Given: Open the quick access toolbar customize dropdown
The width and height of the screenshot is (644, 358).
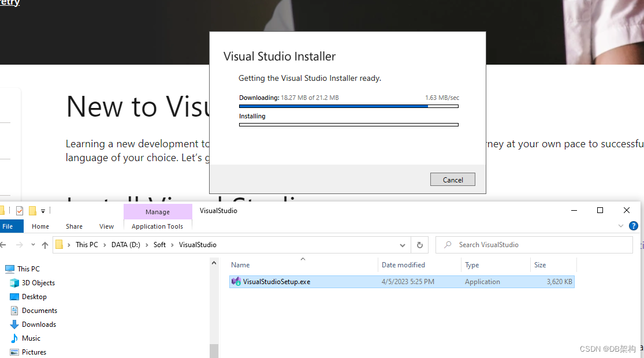Looking at the screenshot, I should pos(43,210).
